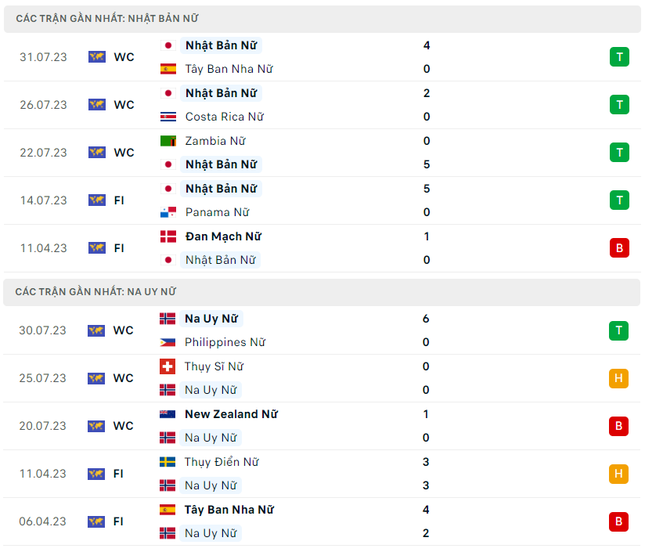Click the green T result badge for 26.07.23

[619, 104]
